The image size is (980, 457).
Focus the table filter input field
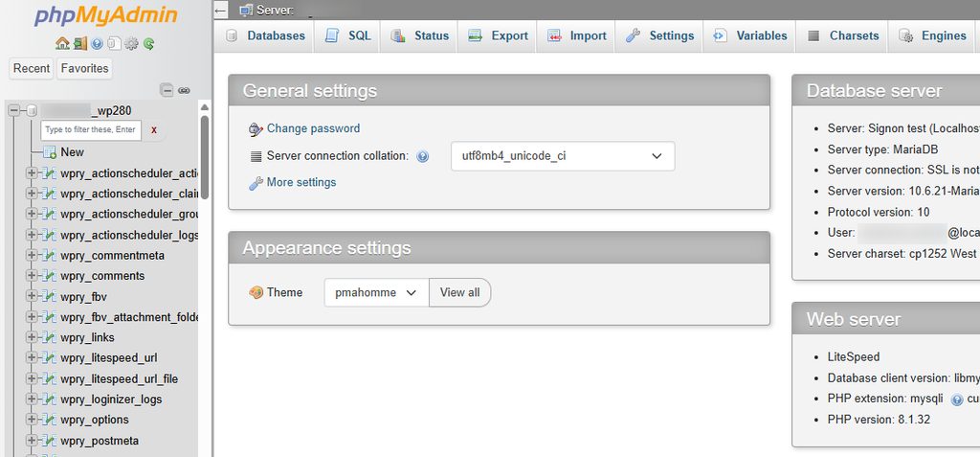pos(91,130)
